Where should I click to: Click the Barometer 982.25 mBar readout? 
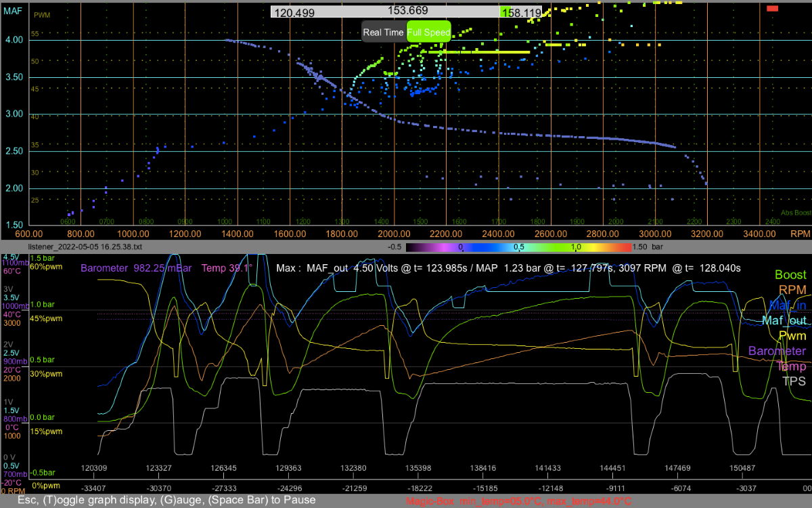coord(136,268)
